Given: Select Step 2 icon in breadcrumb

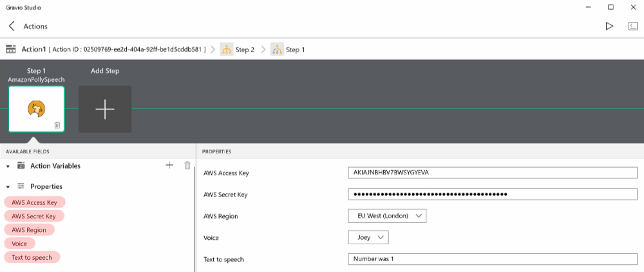Looking at the screenshot, I should tap(227, 50).
